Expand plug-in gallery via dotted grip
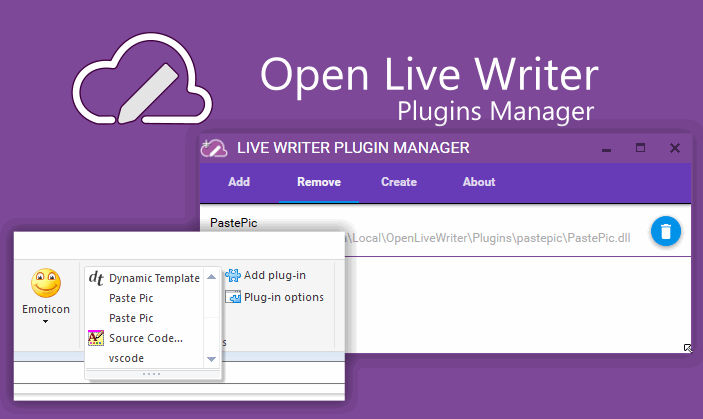Screen dimensions: 703x419 152,374
